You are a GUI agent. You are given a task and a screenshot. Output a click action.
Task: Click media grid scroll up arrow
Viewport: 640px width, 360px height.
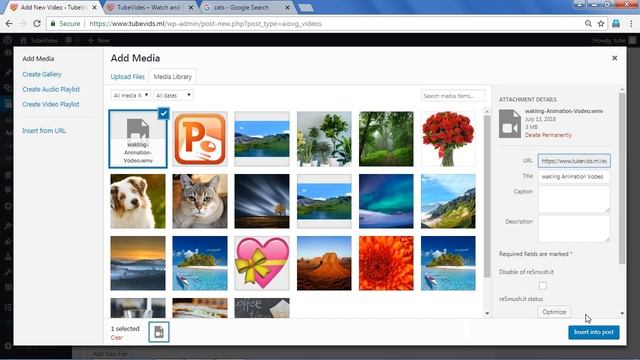(x=487, y=111)
